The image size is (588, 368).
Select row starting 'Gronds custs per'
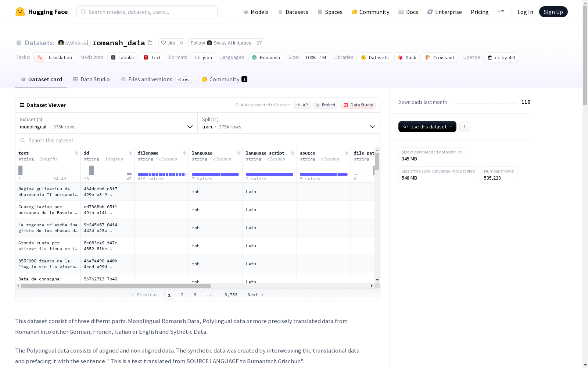tap(195, 246)
